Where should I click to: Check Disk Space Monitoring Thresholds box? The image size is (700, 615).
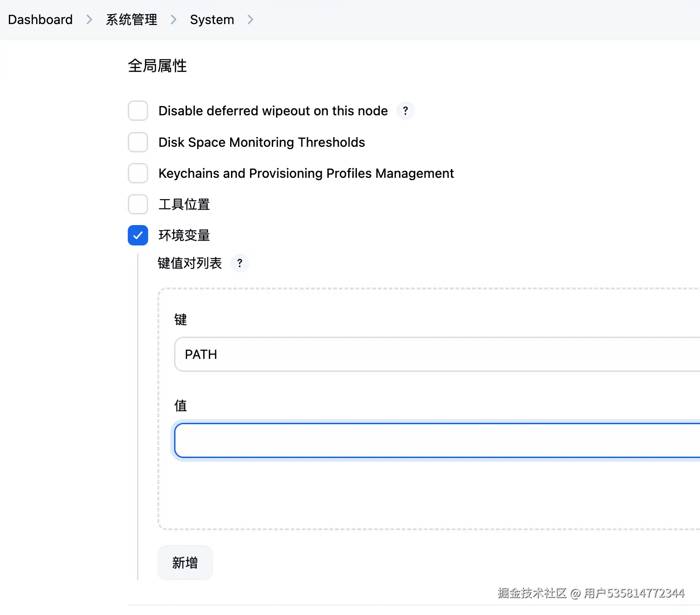click(x=138, y=142)
